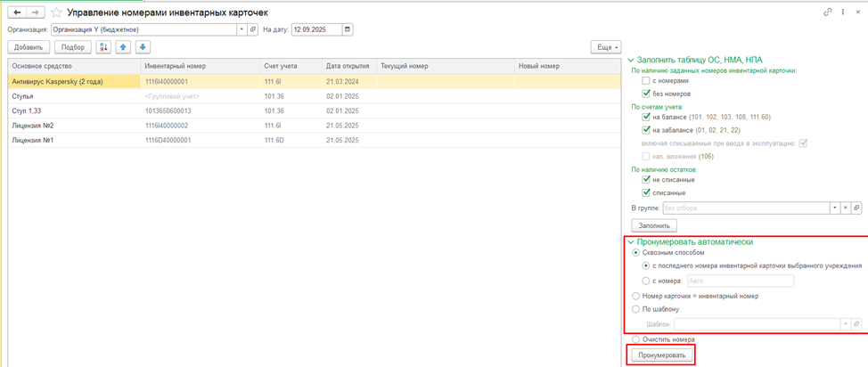Uncheck the 'не списанные' checkbox
This screenshot has height=367, width=868.
point(645,180)
